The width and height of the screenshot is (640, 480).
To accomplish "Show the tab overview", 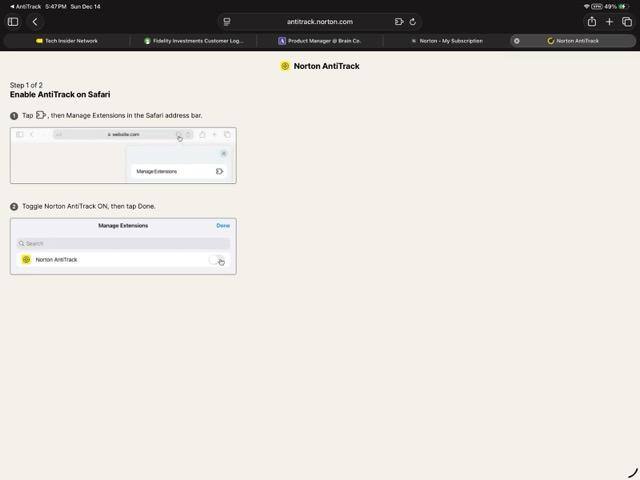I will [627, 22].
